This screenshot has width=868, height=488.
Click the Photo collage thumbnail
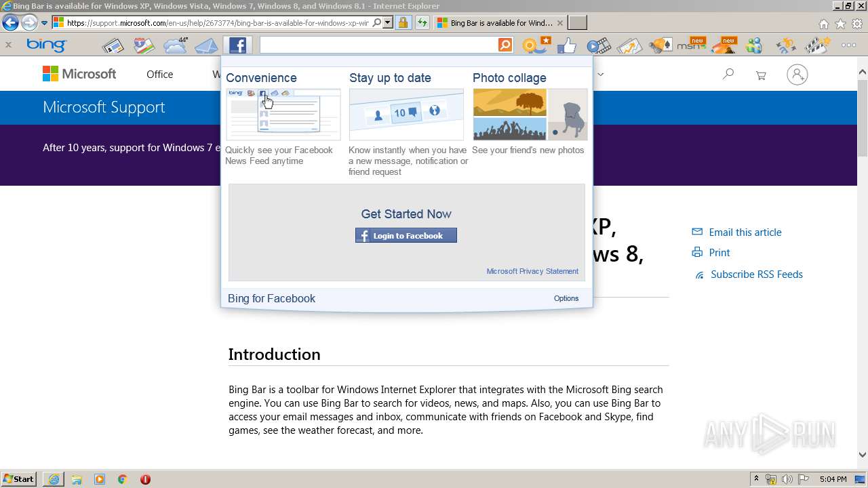click(530, 115)
